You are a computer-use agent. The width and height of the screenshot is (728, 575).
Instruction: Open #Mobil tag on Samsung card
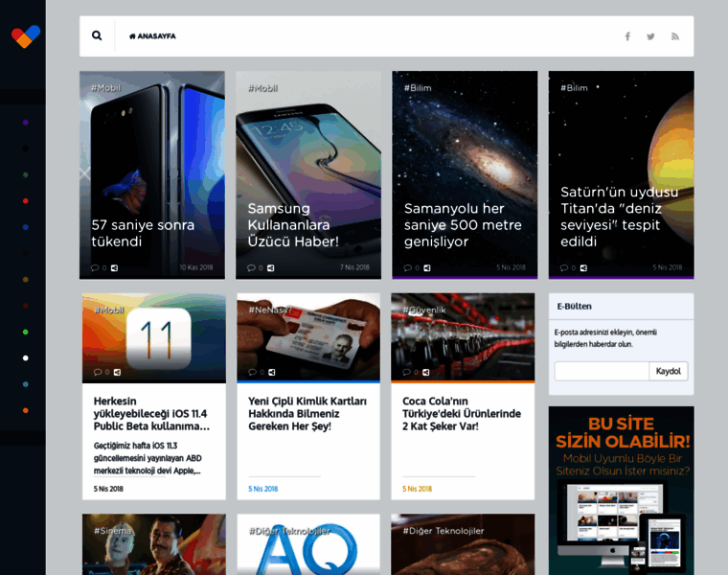262,88
